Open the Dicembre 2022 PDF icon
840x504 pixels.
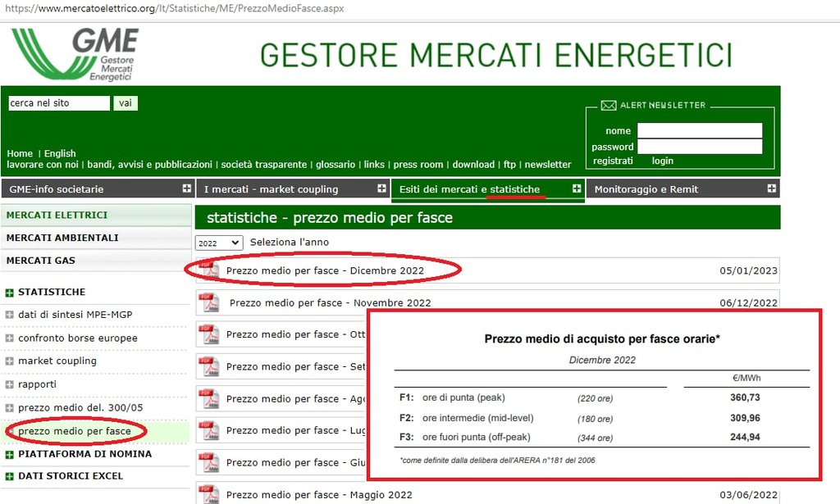click(209, 270)
